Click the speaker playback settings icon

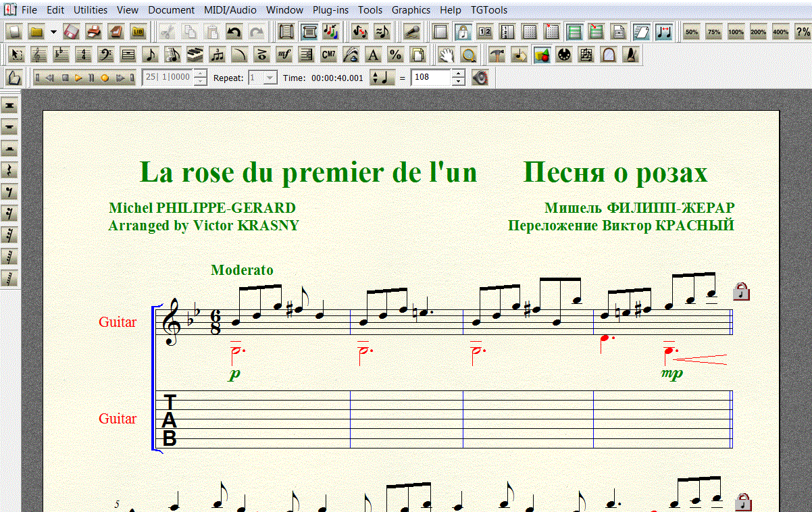tap(480, 78)
